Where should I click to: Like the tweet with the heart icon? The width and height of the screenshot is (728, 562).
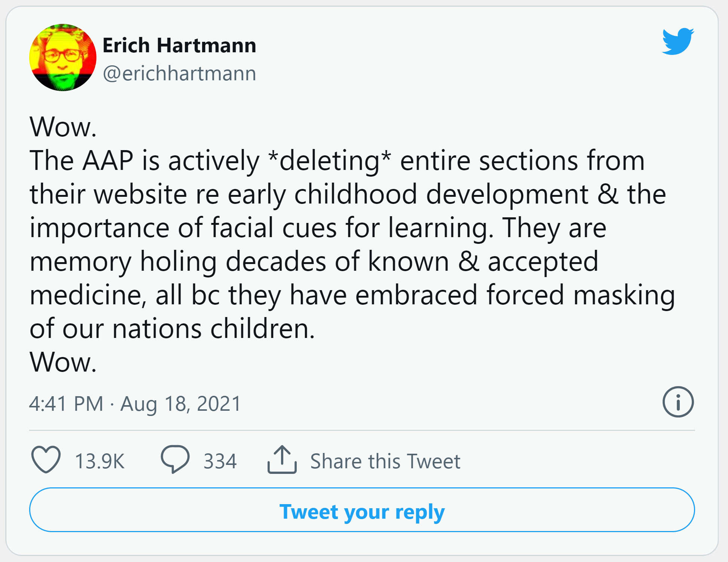[46, 460]
